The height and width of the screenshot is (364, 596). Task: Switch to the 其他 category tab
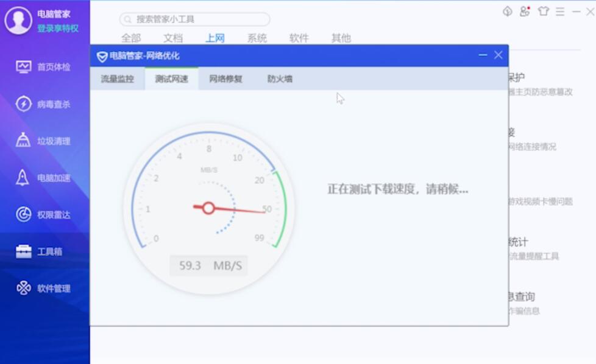tap(341, 38)
